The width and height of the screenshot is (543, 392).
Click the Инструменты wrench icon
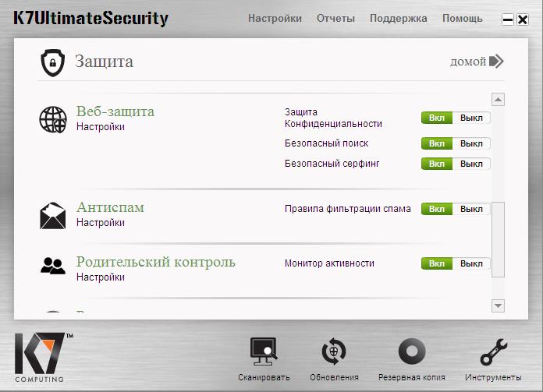pyautogui.click(x=494, y=352)
